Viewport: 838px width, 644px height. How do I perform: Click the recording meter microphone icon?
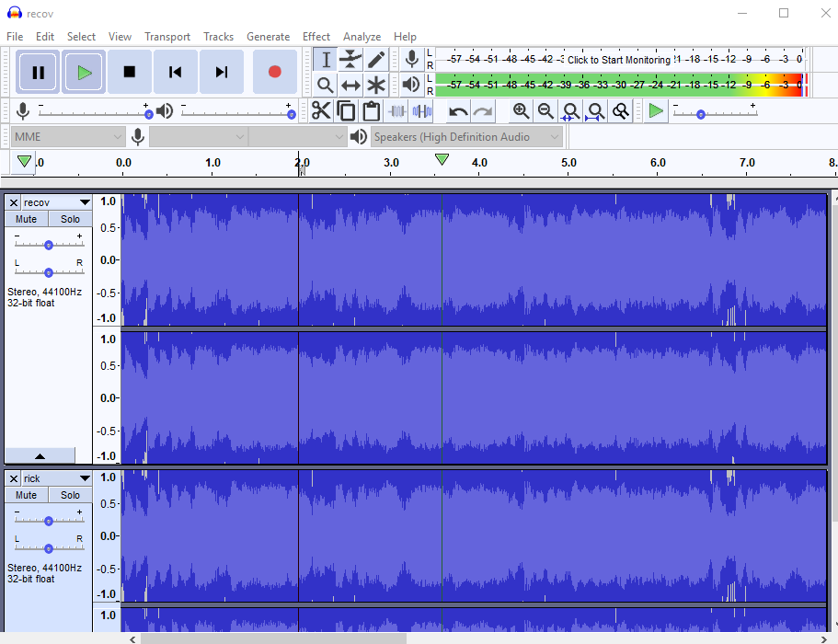point(411,59)
